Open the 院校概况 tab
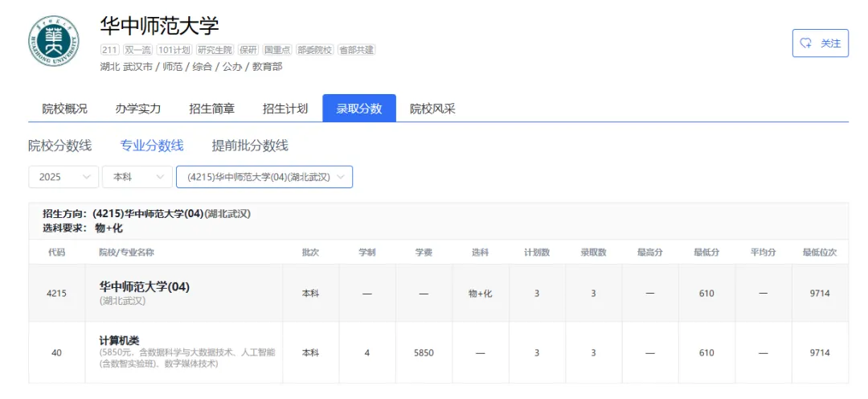The height and width of the screenshot is (399, 868). tap(65, 109)
